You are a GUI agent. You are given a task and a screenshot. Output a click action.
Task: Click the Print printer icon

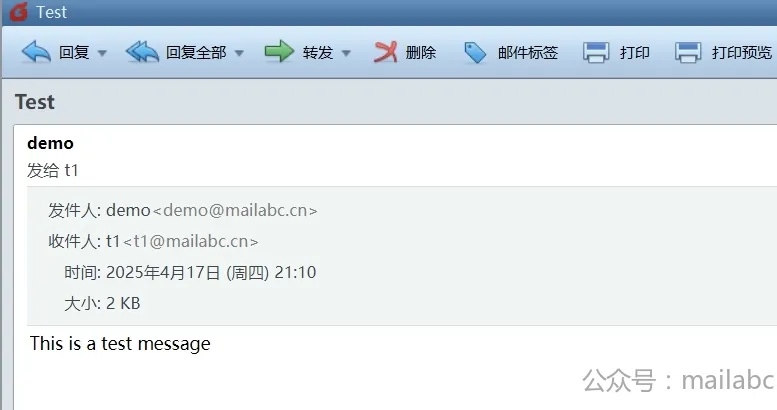tap(596, 52)
